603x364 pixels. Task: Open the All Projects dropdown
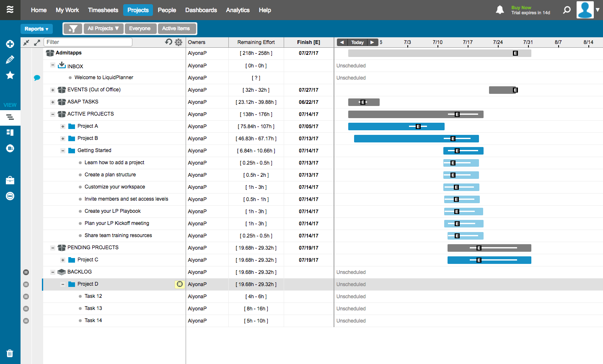tap(103, 28)
